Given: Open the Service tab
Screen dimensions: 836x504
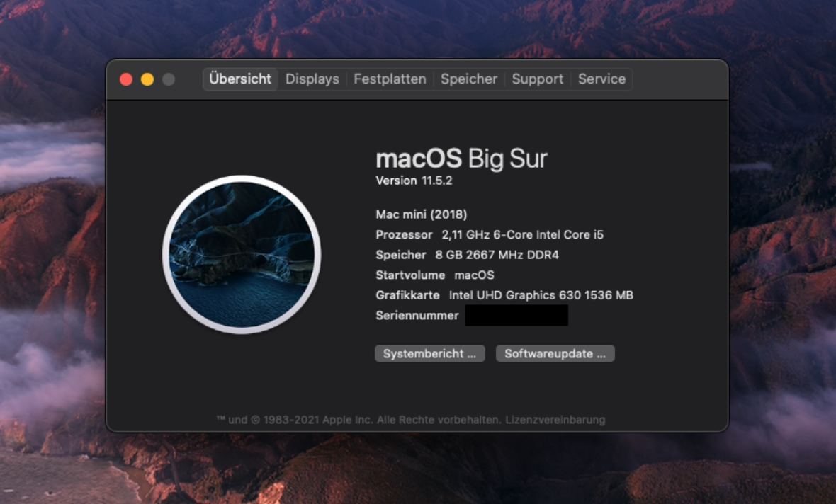Looking at the screenshot, I should coord(602,79).
